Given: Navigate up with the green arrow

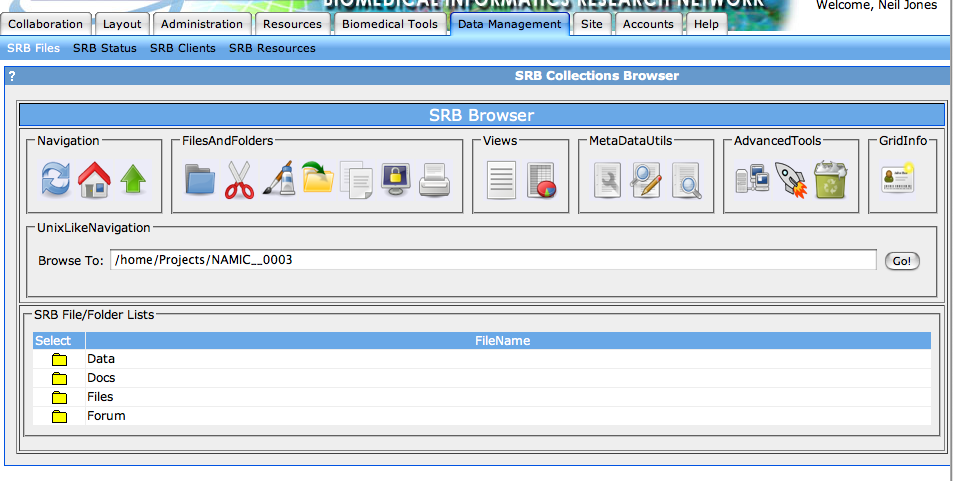Looking at the screenshot, I should 133,181.
